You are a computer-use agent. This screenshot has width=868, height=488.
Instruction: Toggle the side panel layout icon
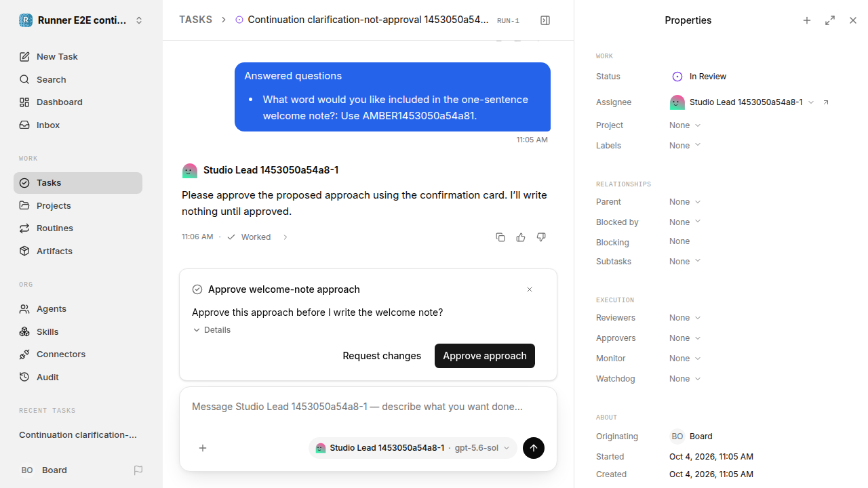(545, 20)
